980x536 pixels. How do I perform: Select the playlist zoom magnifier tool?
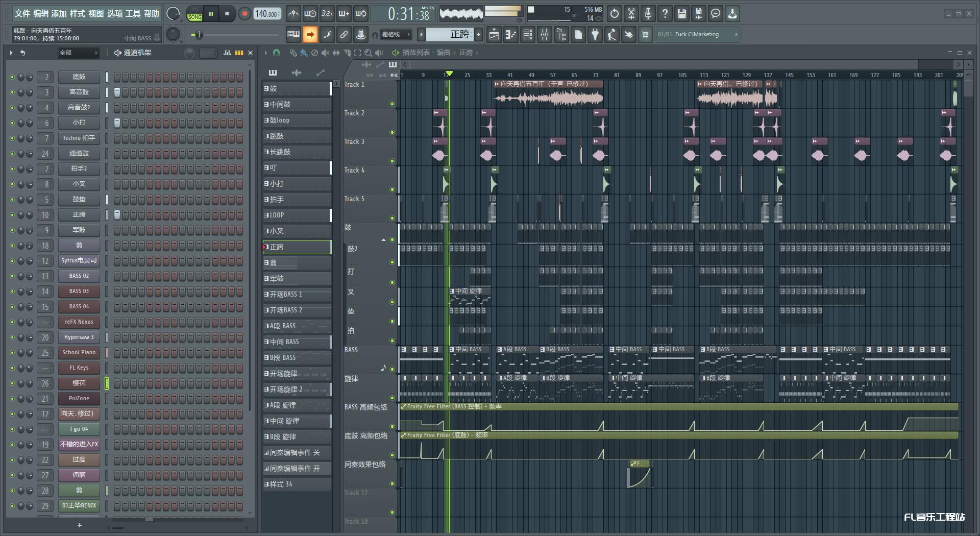tap(368, 53)
